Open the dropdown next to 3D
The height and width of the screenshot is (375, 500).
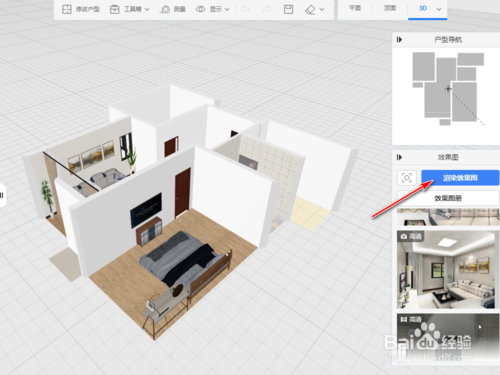[x=439, y=9]
